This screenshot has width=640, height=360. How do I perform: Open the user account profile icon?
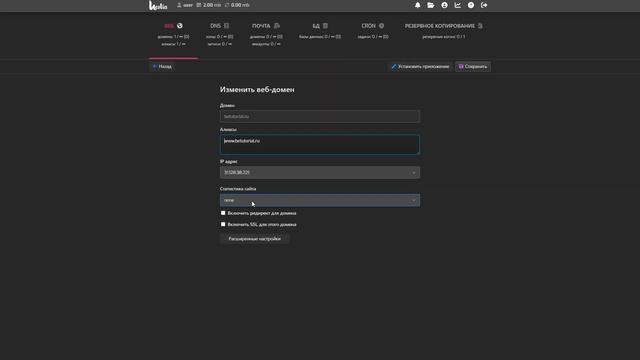pyautogui.click(x=444, y=5)
